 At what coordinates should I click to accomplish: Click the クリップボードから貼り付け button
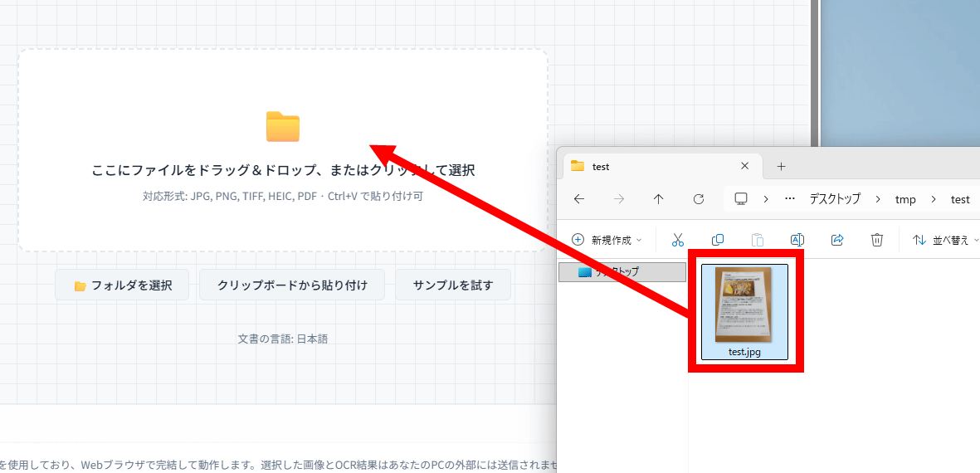[292, 285]
